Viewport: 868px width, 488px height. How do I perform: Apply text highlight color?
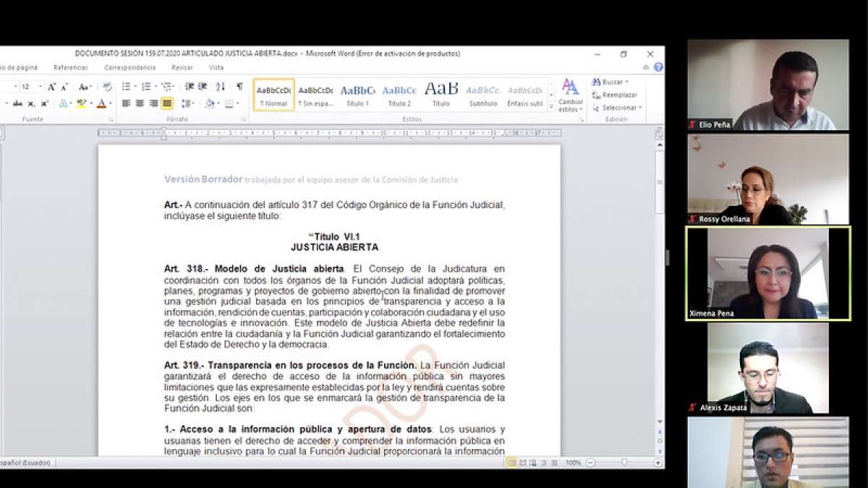click(81, 103)
